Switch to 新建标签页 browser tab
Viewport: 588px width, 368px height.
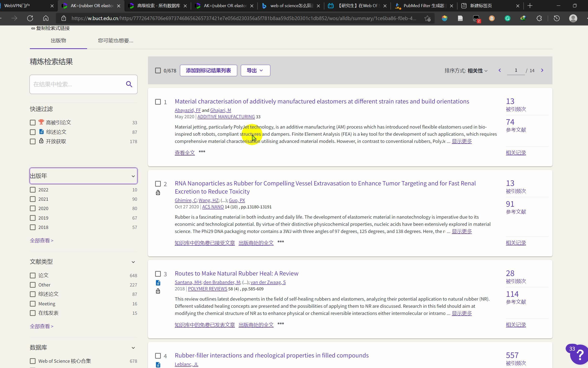coord(490,5)
